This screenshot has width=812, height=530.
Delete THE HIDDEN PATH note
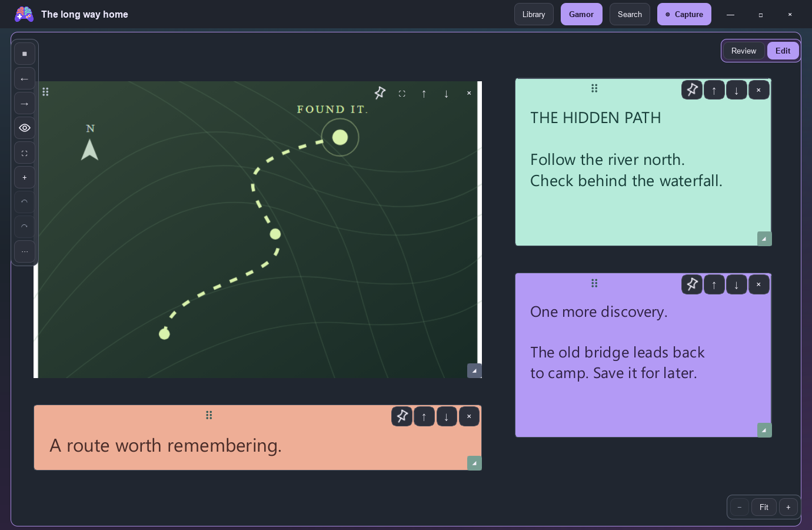click(759, 90)
